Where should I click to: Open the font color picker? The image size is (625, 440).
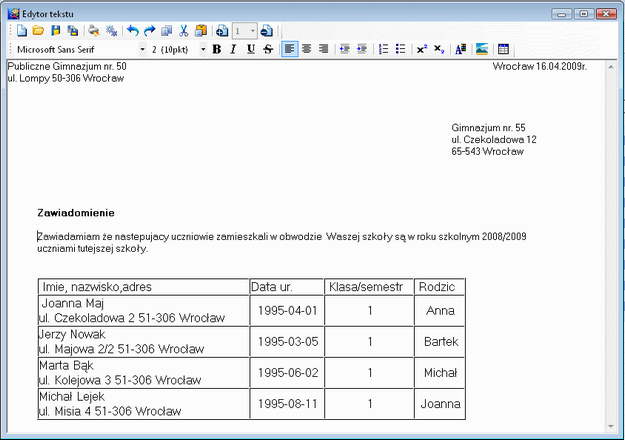[x=460, y=49]
